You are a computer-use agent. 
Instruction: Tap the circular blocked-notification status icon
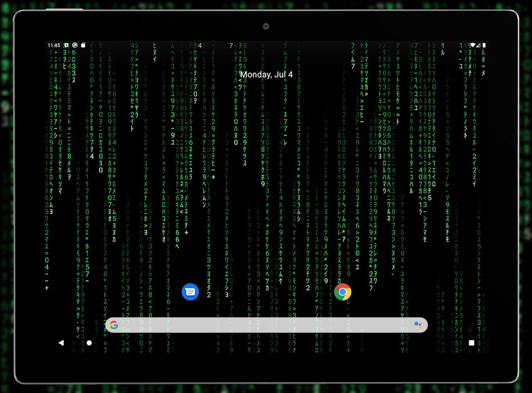(x=75, y=45)
